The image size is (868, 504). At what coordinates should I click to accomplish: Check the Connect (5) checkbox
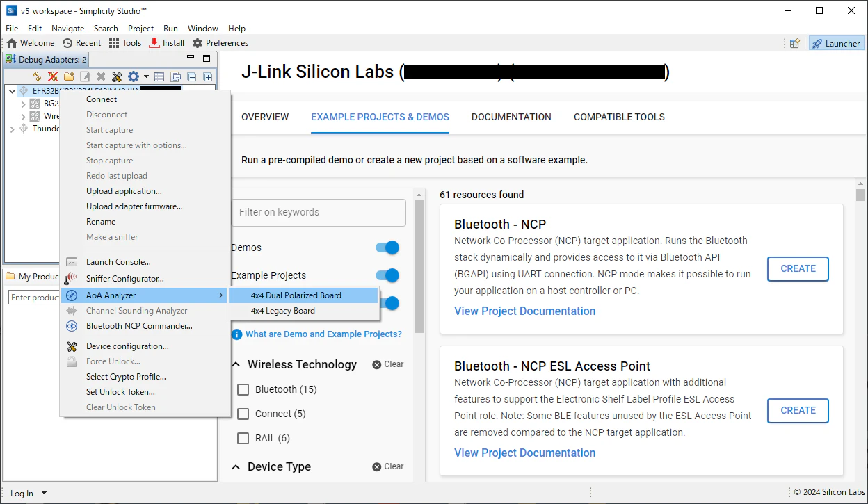pos(243,414)
